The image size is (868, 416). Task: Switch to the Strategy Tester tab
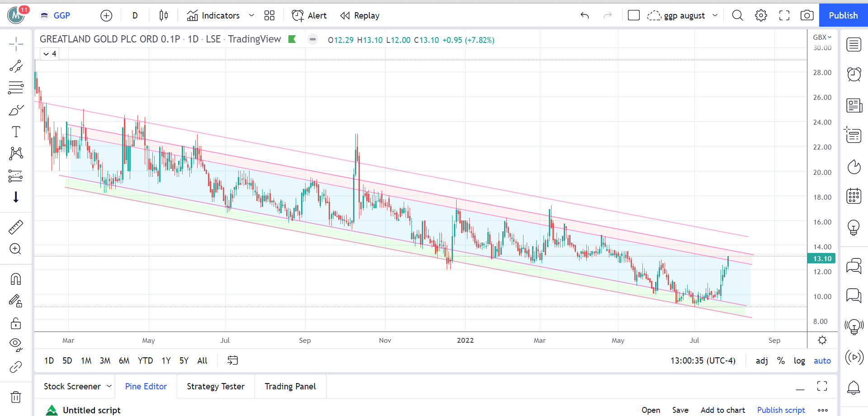point(216,386)
